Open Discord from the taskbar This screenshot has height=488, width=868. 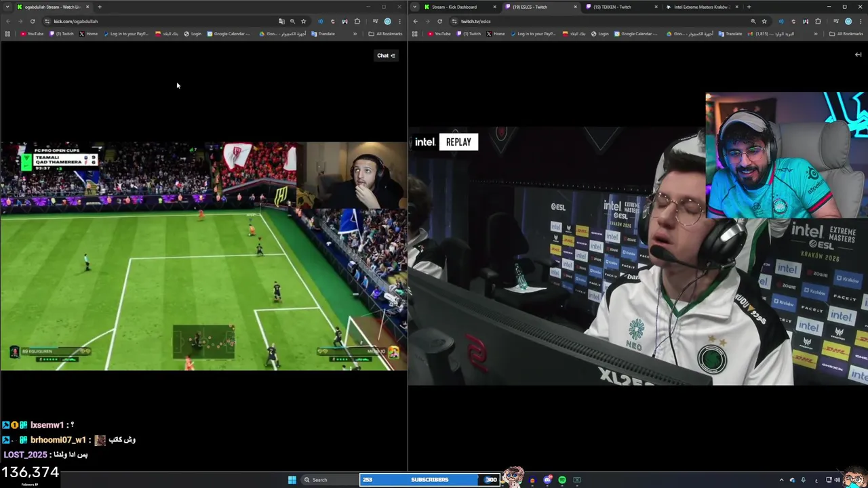[x=547, y=480]
